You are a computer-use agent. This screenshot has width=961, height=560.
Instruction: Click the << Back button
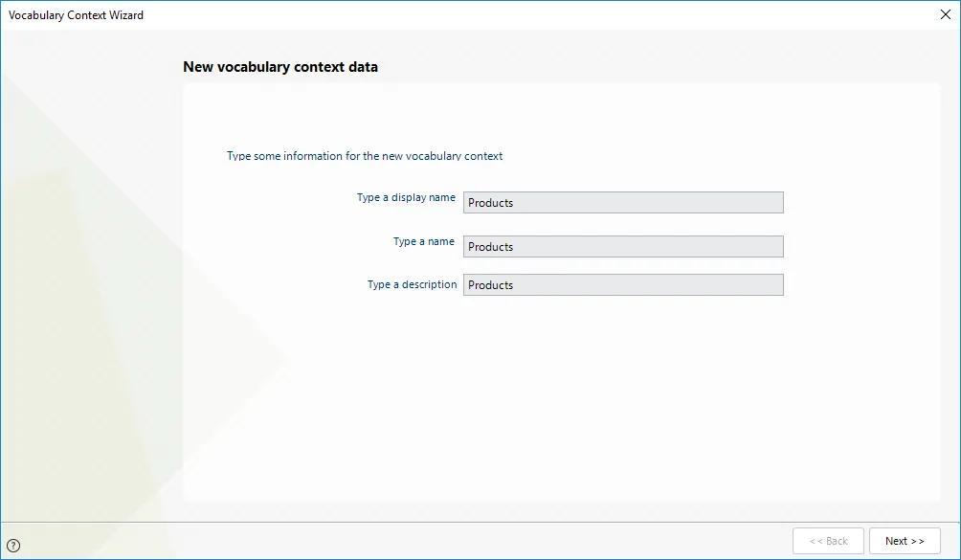point(828,541)
